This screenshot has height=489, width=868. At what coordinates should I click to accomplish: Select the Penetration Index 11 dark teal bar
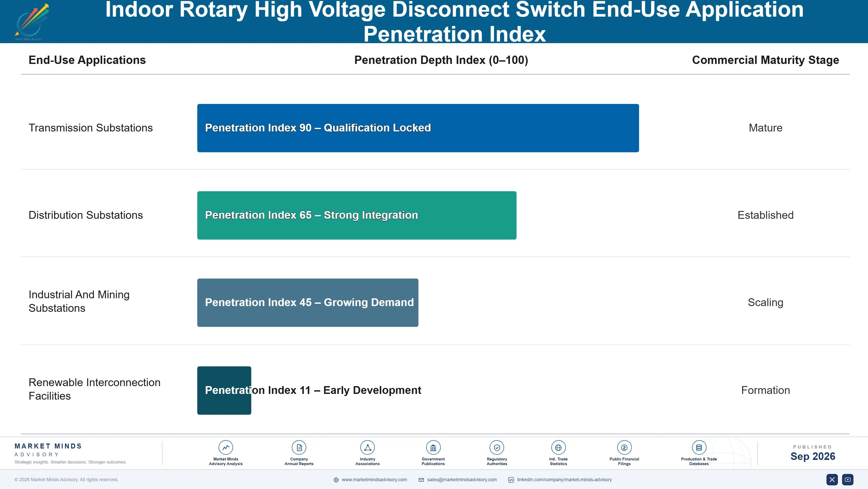coord(224,391)
